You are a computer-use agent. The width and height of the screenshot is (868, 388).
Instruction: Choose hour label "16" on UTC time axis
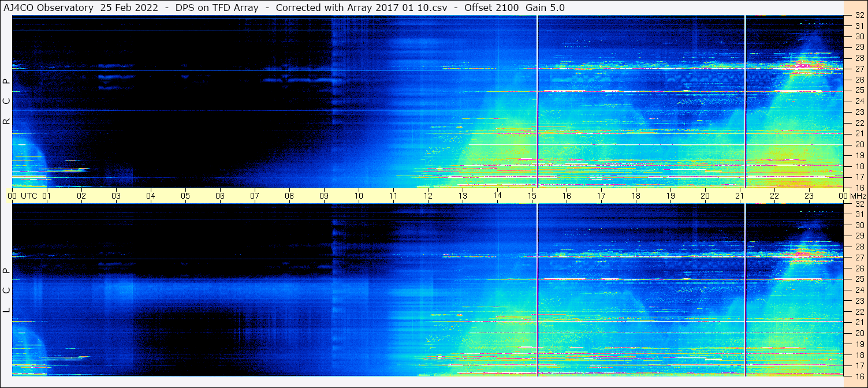pyautogui.click(x=567, y=196)
